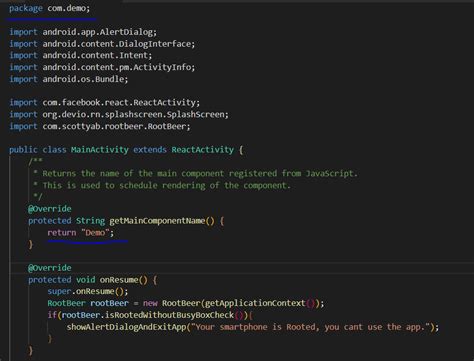Click the return "Demo" statement
This screenshot has width=474, height=361.
click(80, 233)
